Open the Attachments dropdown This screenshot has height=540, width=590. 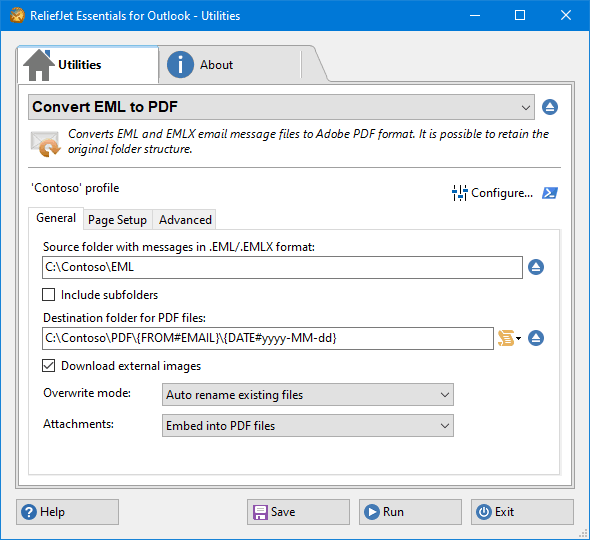[308, 426]
